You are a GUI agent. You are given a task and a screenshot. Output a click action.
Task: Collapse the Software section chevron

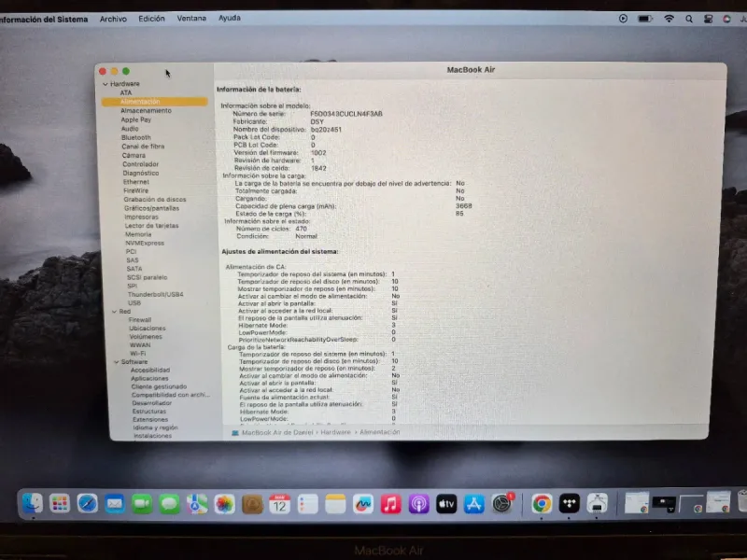[x=116, y=362]
